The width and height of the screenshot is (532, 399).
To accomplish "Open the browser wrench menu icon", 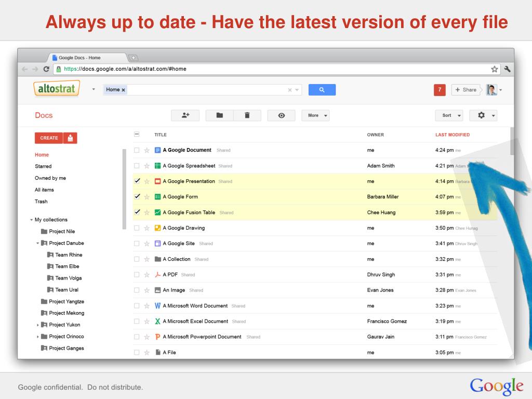I will point(507,69).
